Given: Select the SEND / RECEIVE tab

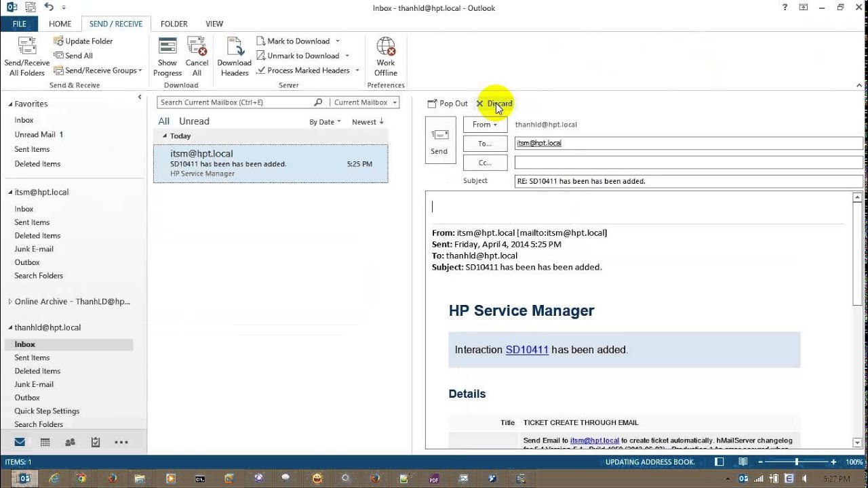Looking at the screenshot, I should pyautogui.click(x=116, y=24).
